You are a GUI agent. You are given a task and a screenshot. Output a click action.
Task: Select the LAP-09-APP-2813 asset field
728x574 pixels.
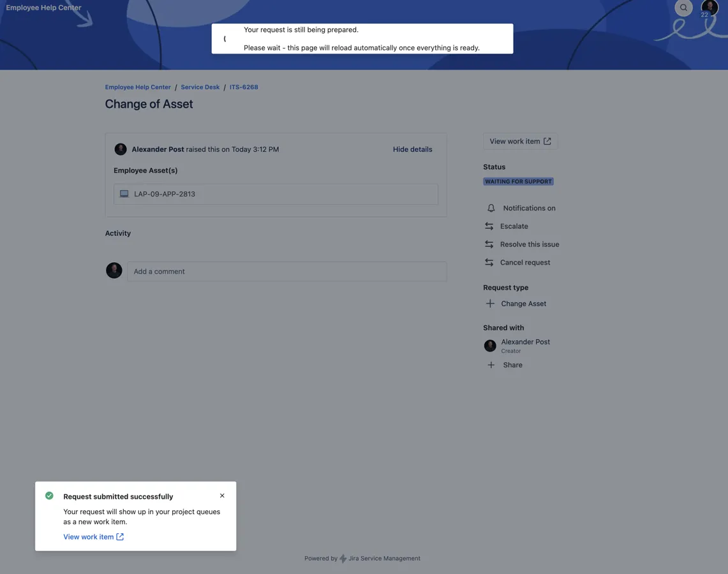click(x=276, y=194)
